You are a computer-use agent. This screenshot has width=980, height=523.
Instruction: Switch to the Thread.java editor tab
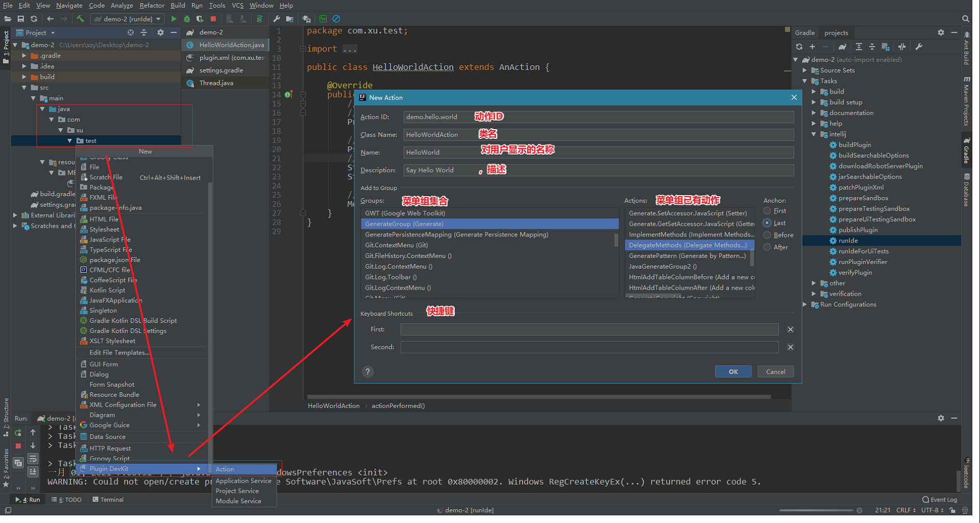click(216, 83)
